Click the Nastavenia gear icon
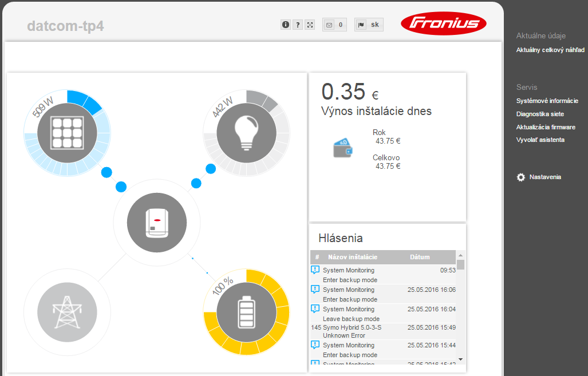The height and width of the screenshot is (376, 588). pyautogui.click(x=521, y=177)
